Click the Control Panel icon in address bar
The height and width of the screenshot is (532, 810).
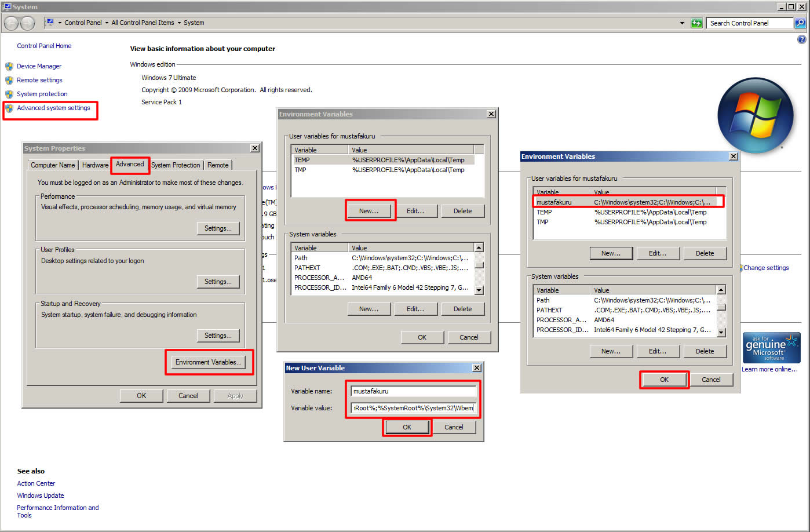point(50,23)
